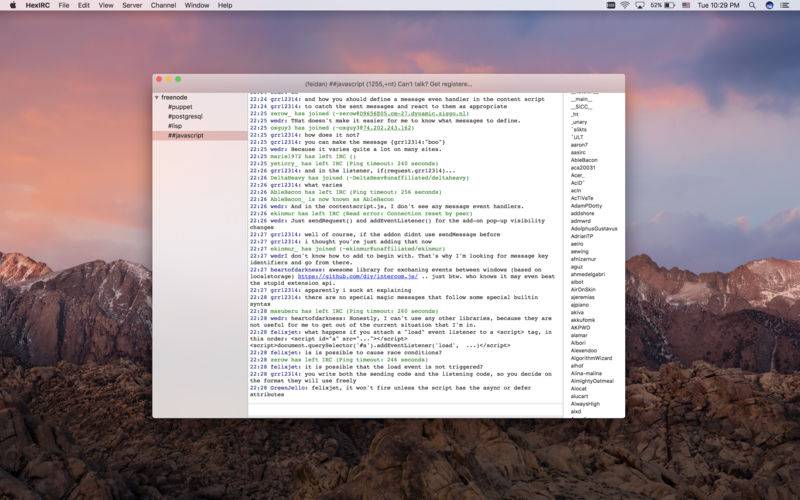Open the Help menu
Image resolution: width=800 pixels, height=500 pixels.
(225, 5)
